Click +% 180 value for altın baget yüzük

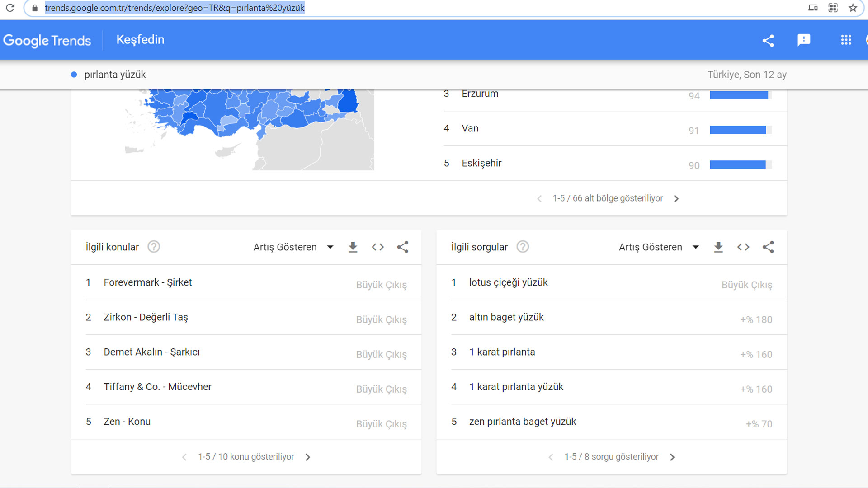coord(756,320)
